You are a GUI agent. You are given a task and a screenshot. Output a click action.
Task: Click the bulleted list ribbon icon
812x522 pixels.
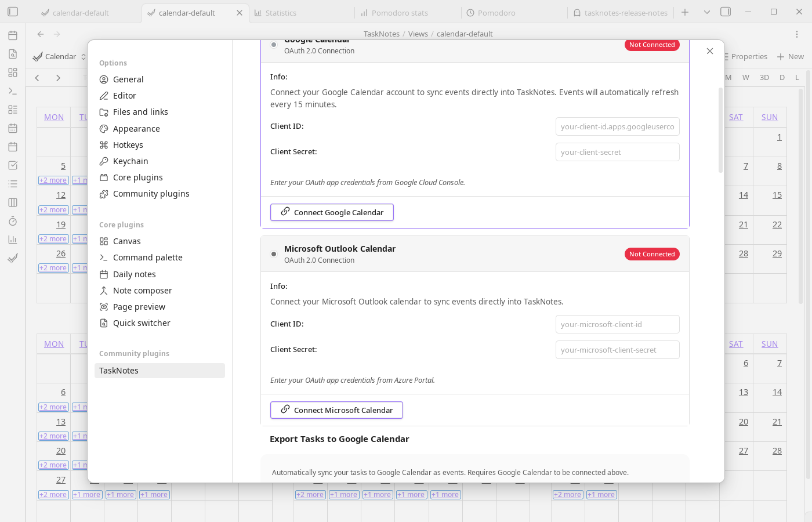pyautogui.click(x=13, y=184)
